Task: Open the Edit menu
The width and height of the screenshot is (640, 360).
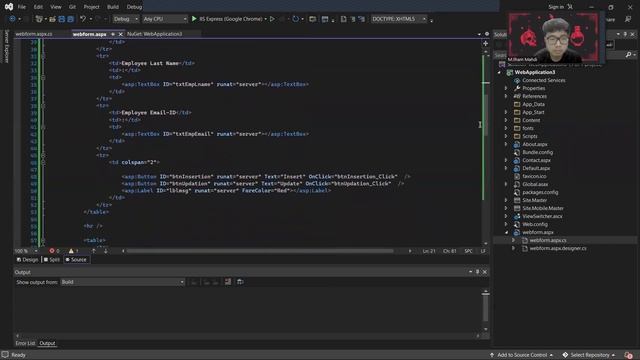Action: pos(38,7)
